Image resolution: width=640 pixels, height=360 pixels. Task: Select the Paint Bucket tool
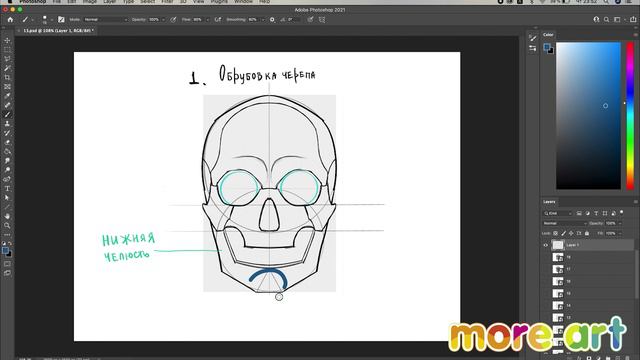click(7, 151)
